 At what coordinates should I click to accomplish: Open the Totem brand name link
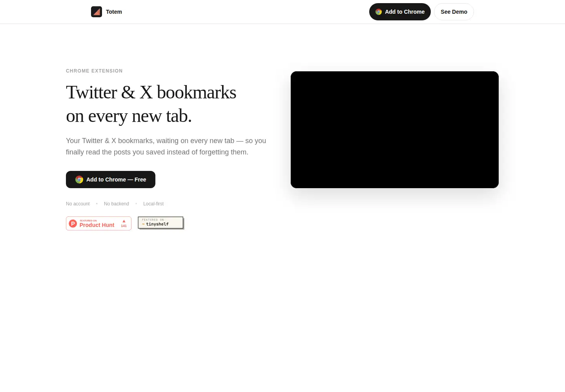tap(114, 12)
